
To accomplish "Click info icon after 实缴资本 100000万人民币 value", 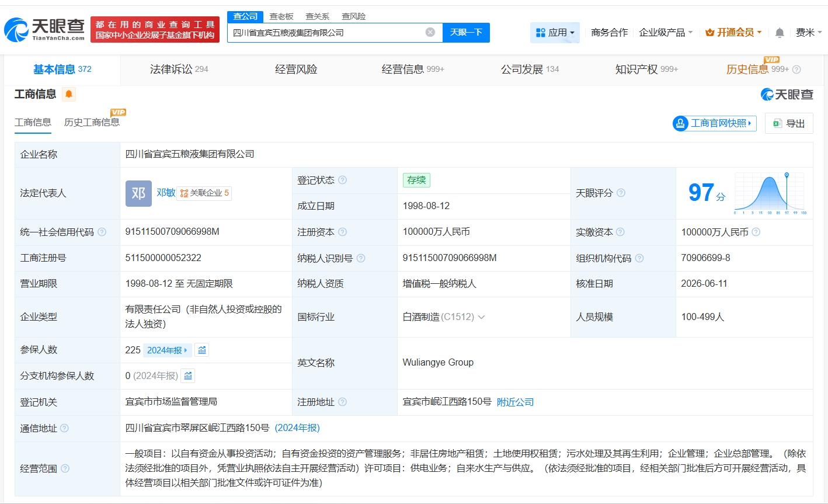I will click(756, 232).
